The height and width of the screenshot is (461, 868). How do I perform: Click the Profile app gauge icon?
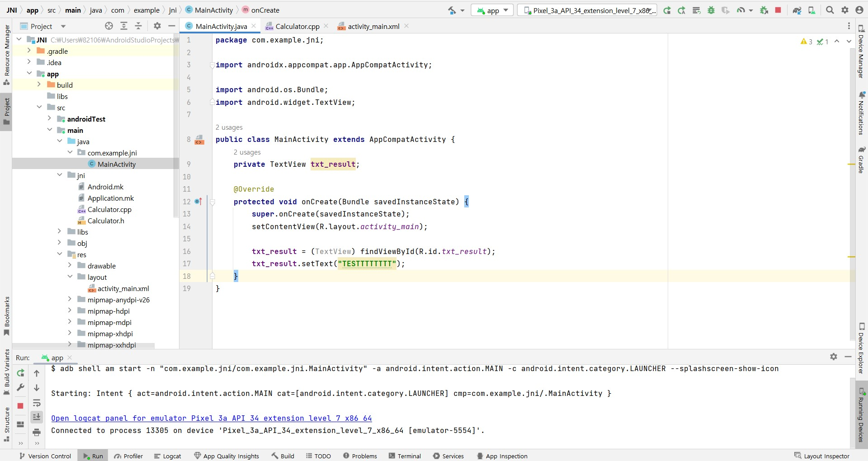coord(741,10)
